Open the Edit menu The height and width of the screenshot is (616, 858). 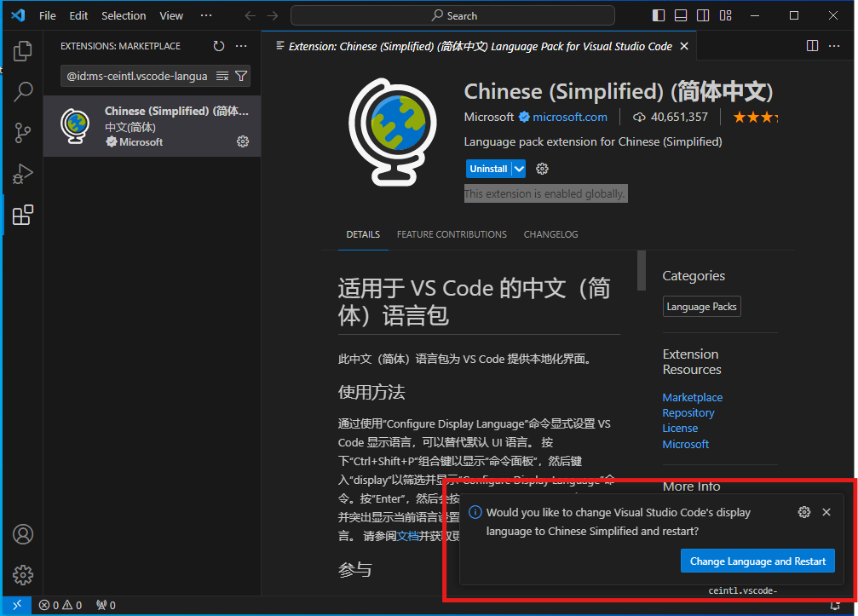(78, 16)
